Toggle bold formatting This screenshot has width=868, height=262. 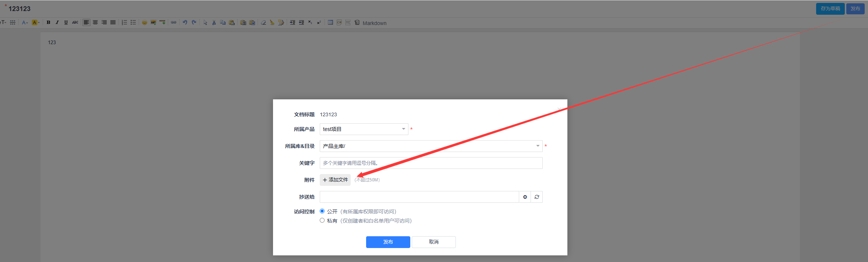click(x=48, y=22)
